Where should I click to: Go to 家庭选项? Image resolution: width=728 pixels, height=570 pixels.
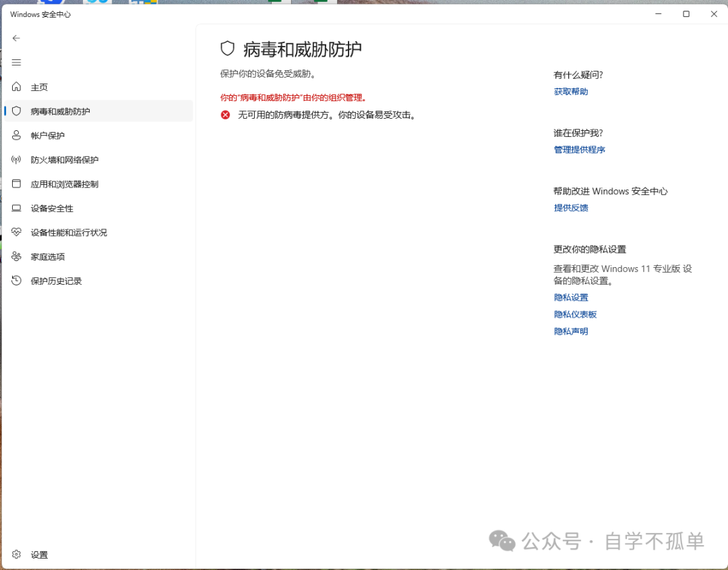[98, 256]
